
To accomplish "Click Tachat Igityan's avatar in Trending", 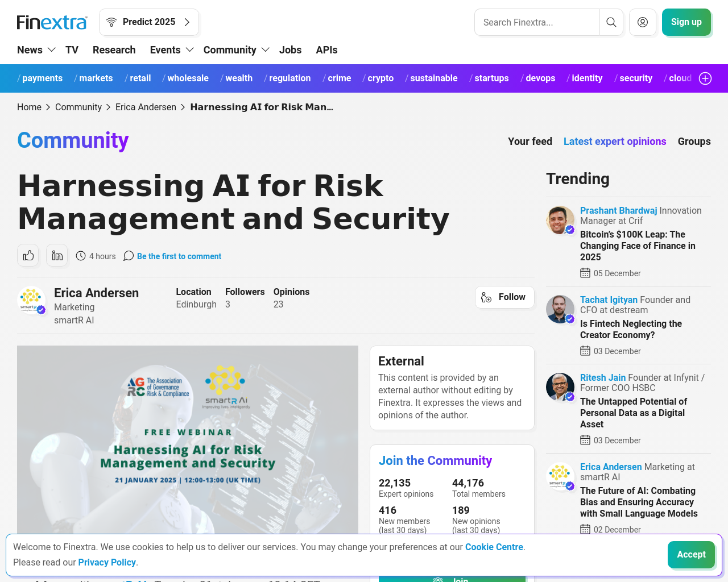I will tap(560, 309).
